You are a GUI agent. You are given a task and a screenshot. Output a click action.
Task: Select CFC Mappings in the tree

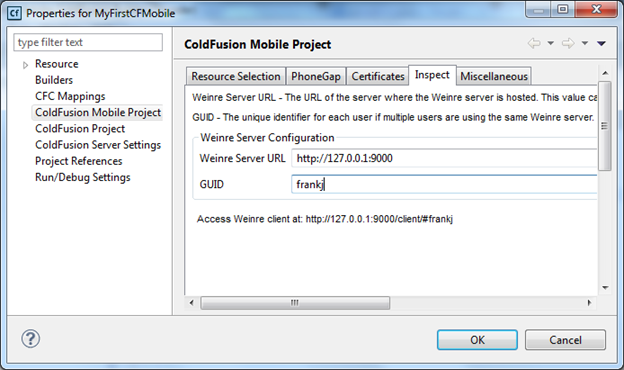[70, 96]
